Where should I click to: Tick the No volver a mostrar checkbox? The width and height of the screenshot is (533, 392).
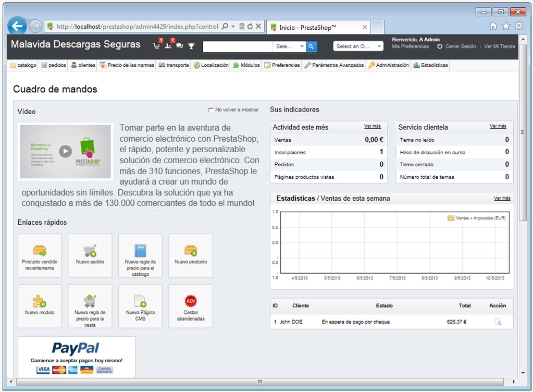click(x=211, y=110)
